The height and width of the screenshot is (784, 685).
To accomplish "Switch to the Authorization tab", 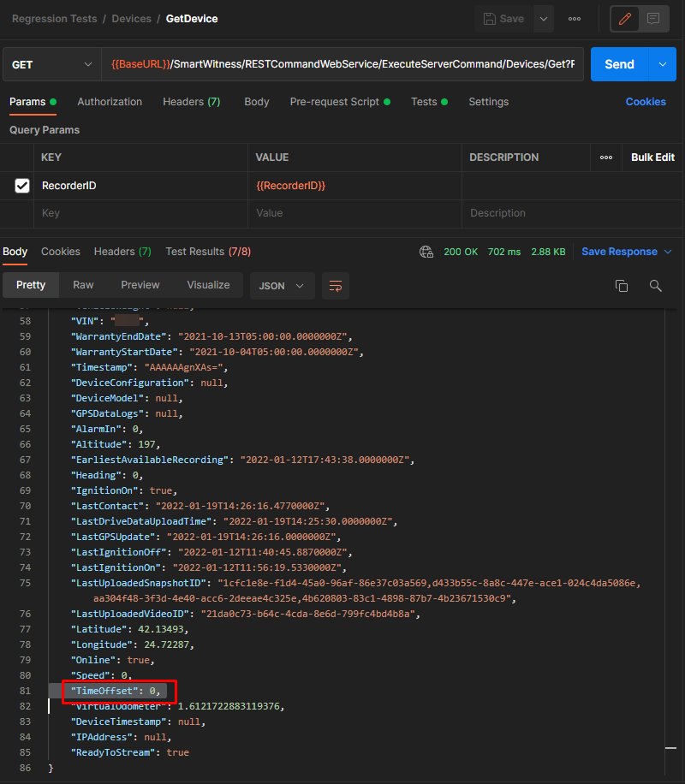I will tap(110, 101).
